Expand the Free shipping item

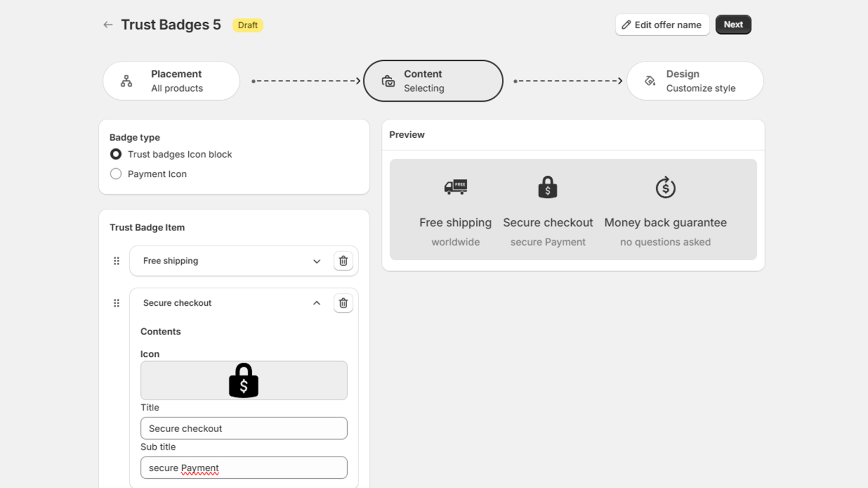pyautogui.click(x=317, y=261)
